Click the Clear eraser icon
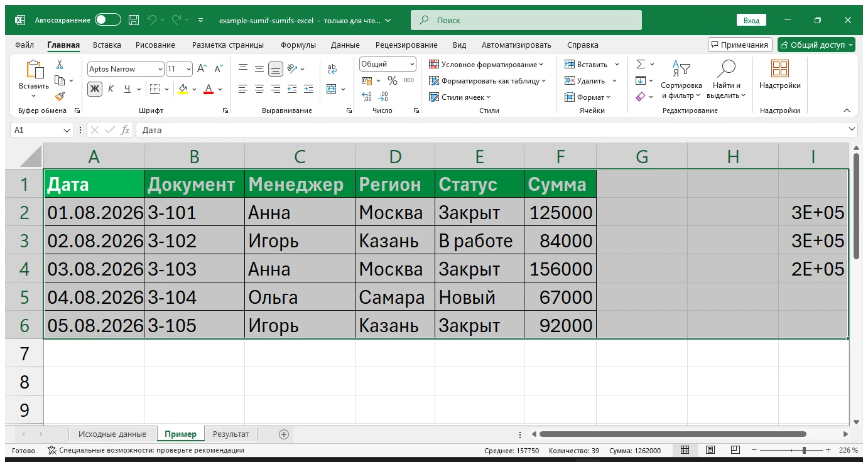This screenshot has width=868, height=462. (641, 97)
